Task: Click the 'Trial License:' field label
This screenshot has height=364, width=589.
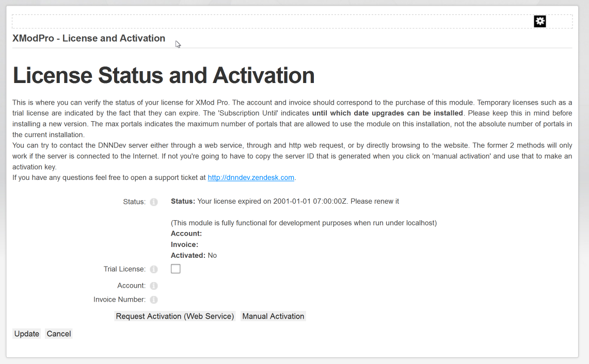Action: coord(124,269)
